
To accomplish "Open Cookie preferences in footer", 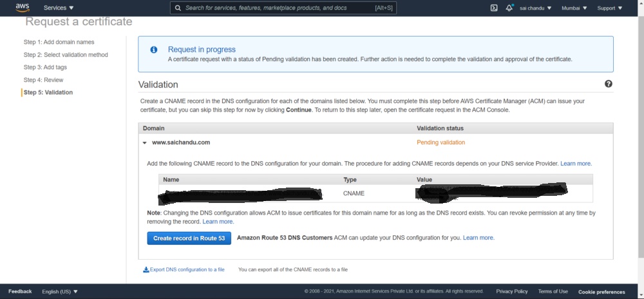I will (601, 292).
